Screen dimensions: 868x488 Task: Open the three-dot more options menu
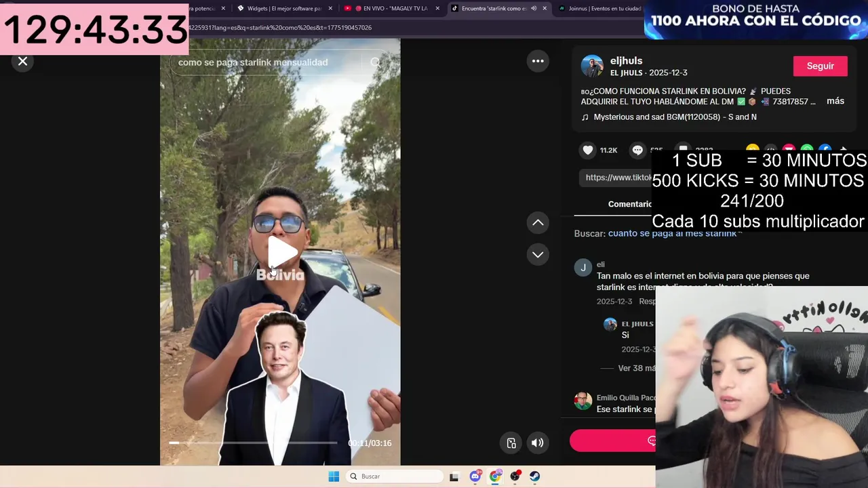tap(538, 61)
